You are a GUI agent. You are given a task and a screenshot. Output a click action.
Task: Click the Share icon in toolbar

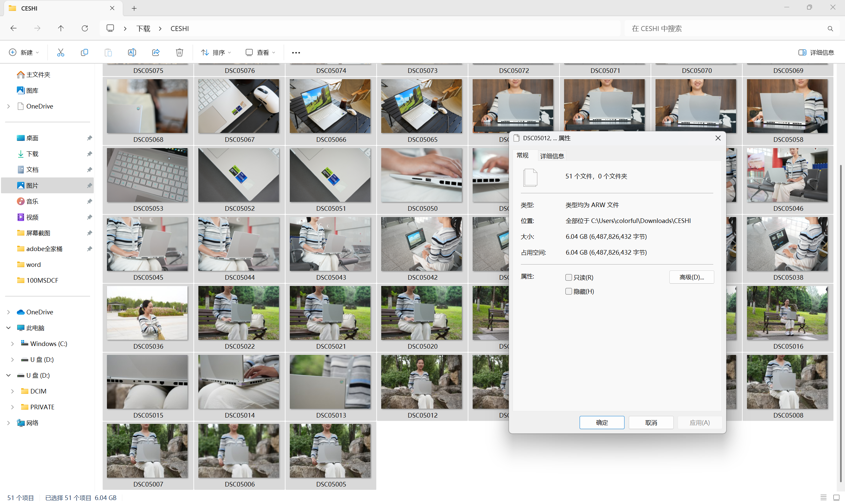click(x=155, y=52)
